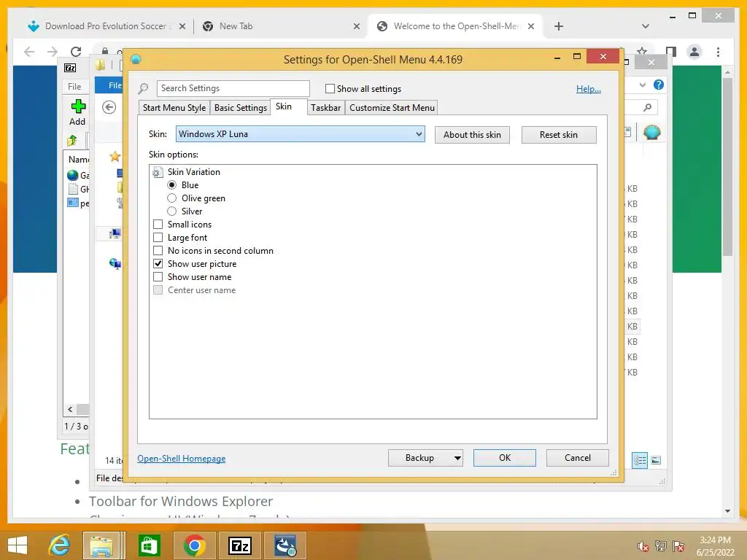
Task: Click the Skin Variation settings icon
Action: click(x=158, y=172)
